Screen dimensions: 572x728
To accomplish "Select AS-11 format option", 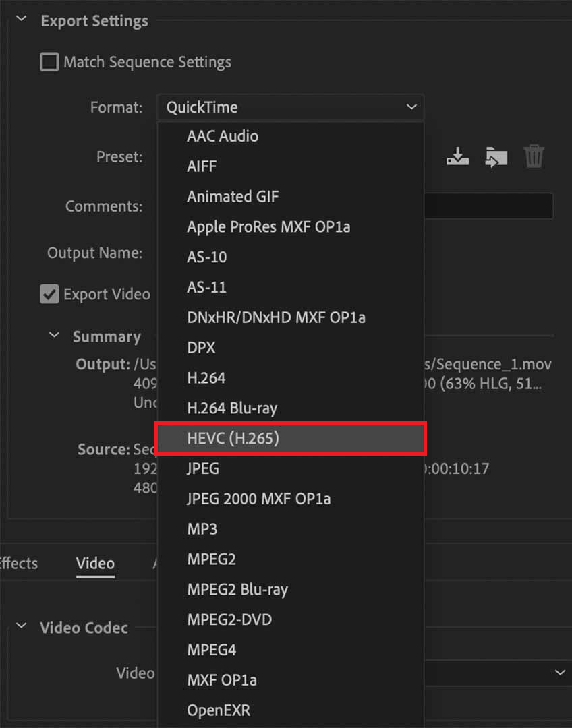I will click(x=291, y=287).
